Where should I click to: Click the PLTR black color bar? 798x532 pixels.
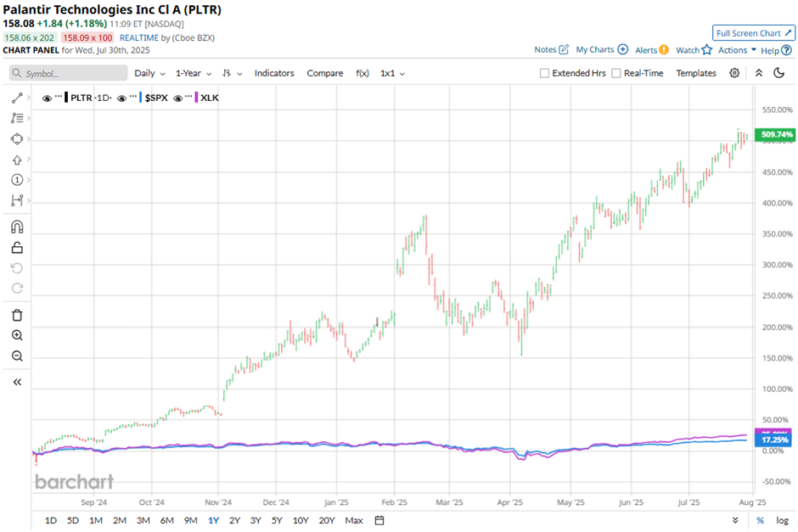coord(66,98)
